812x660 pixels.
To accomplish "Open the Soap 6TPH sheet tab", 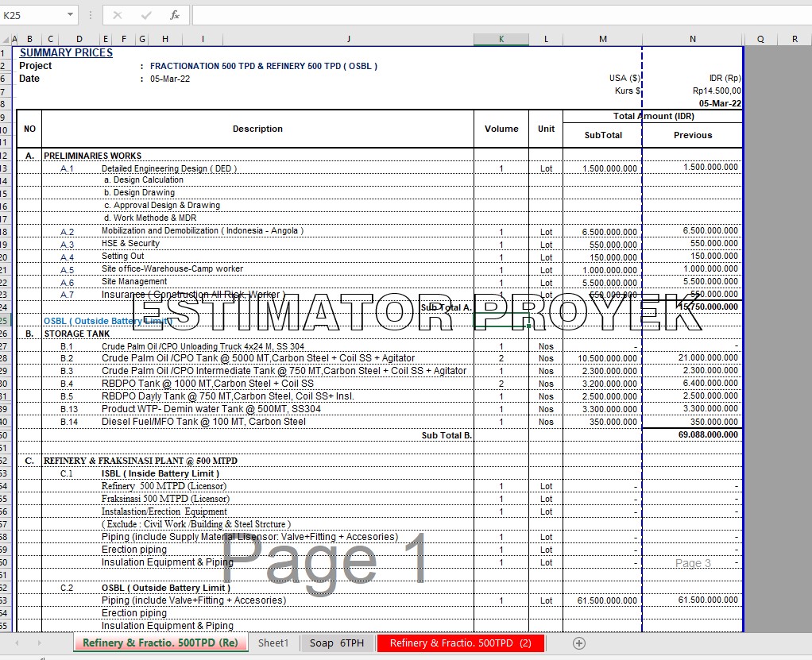I will [x=337, y=643].
